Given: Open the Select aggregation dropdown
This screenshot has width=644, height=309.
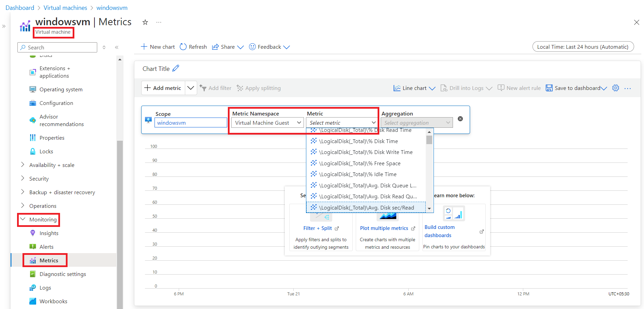Looking at the screenshot, I should pyautogui.click(x=417, y=123).
